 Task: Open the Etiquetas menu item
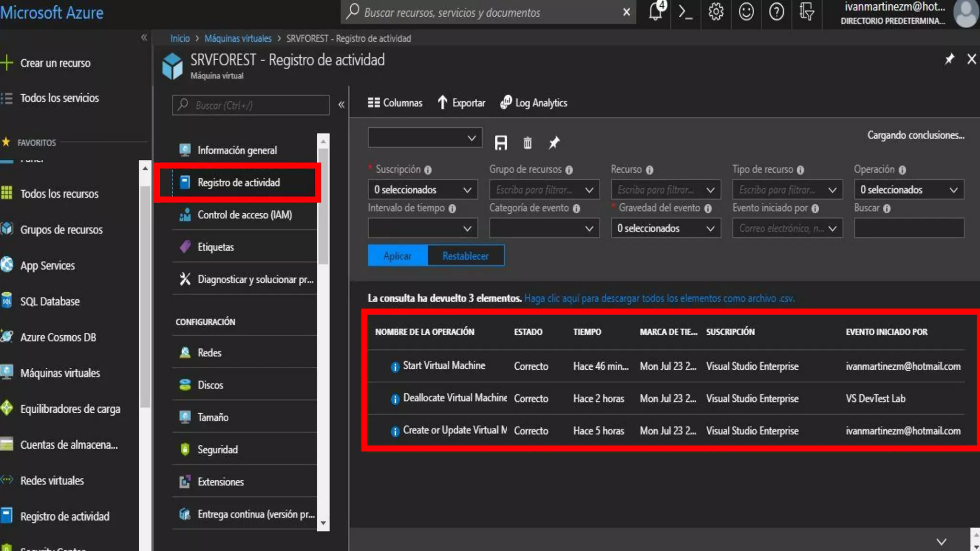[216, 247]
